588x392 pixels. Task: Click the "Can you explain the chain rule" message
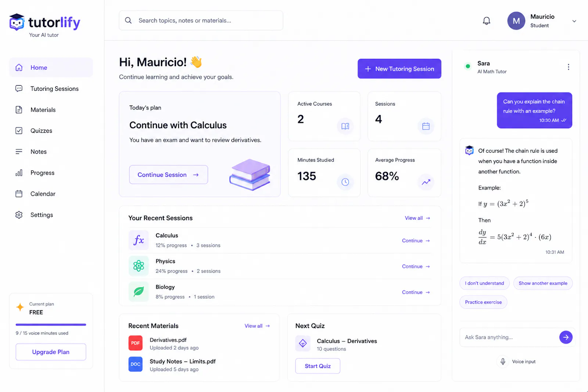pos(534,110)
